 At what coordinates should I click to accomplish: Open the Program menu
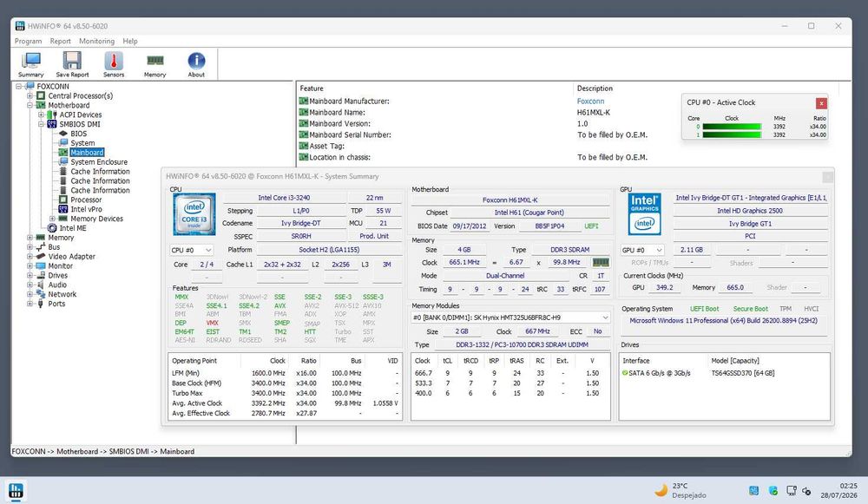[x=29, y=41]
